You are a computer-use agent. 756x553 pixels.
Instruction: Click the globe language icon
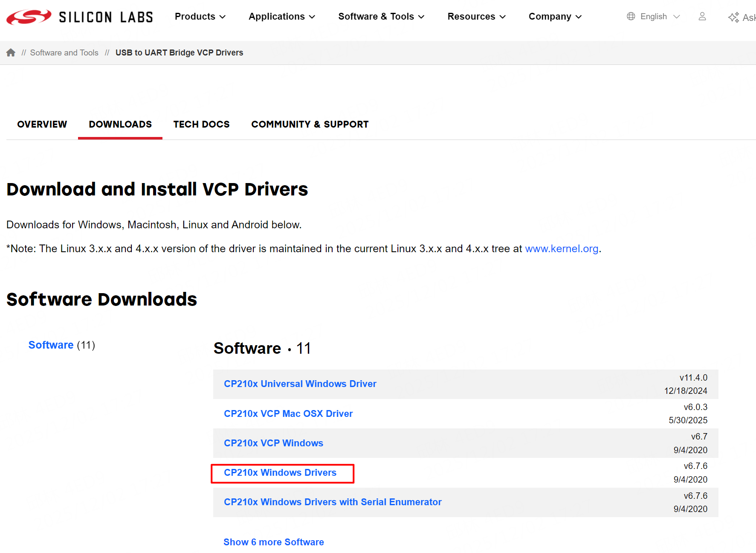coord(631,16)
